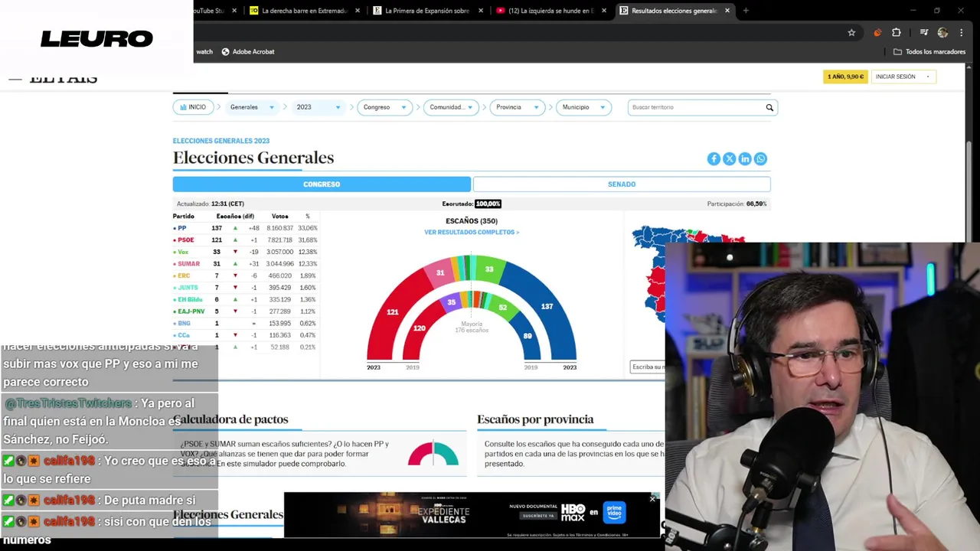Open the 'Calculadora de pactos' heading link
Image resolution: width=980 pixels, height=551 pixels.
tap(230, 419)
